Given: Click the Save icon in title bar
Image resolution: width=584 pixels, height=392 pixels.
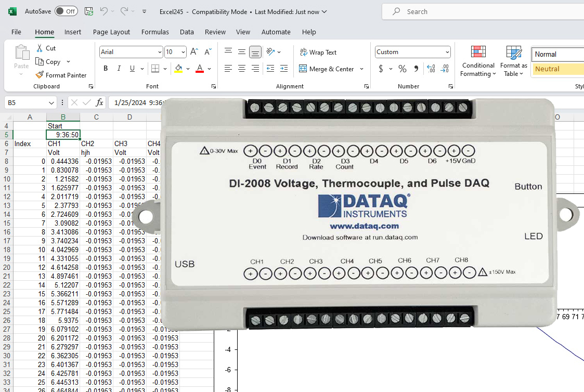Looking at the screenshot, I should [88, 11].
